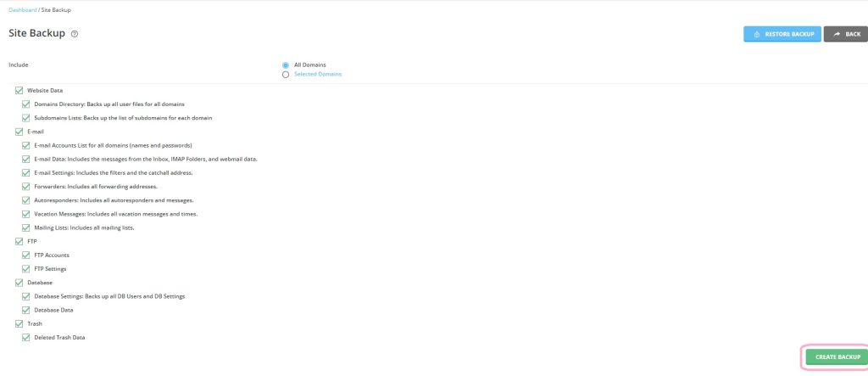Toggle the E-mail Accounts List checkbox
Screen dimensions: 868x376
pos(26,145)
